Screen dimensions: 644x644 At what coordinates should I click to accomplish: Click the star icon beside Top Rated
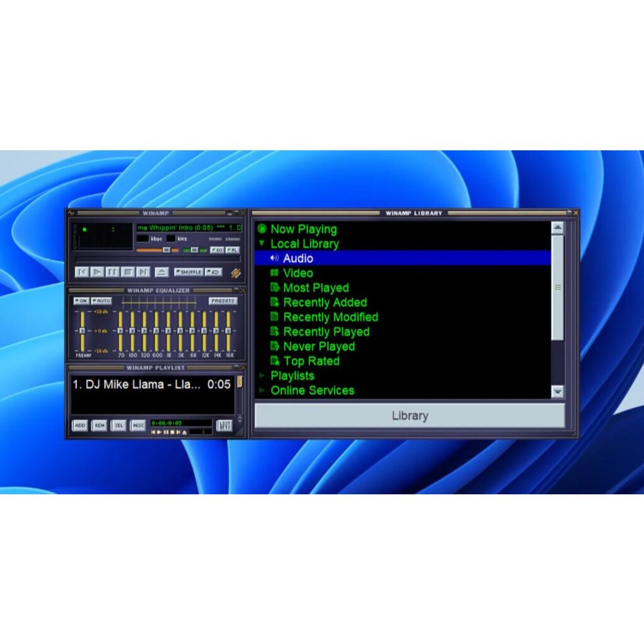coord(274,361)
